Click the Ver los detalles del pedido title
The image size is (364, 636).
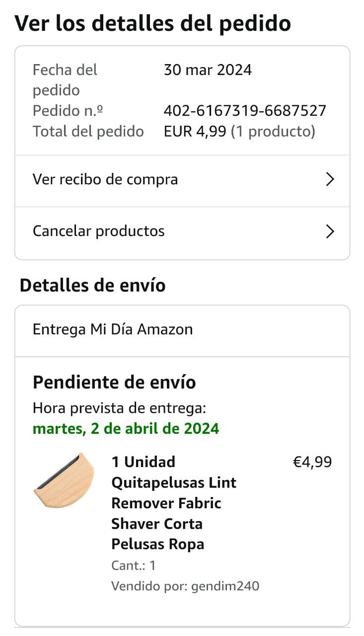[x=152, y=23]
